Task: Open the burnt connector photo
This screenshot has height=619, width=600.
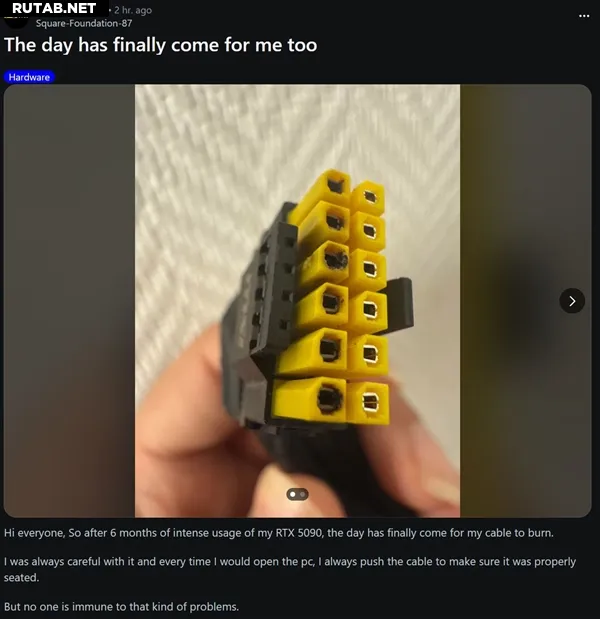Action: click(x=297, y=301)
